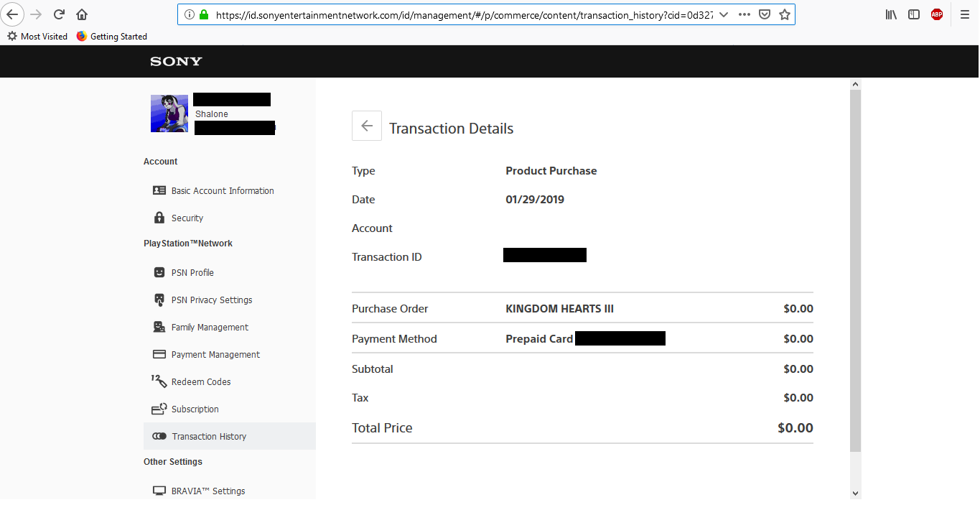
Task: Reload the current page
Action: click(x=60, y=14)
